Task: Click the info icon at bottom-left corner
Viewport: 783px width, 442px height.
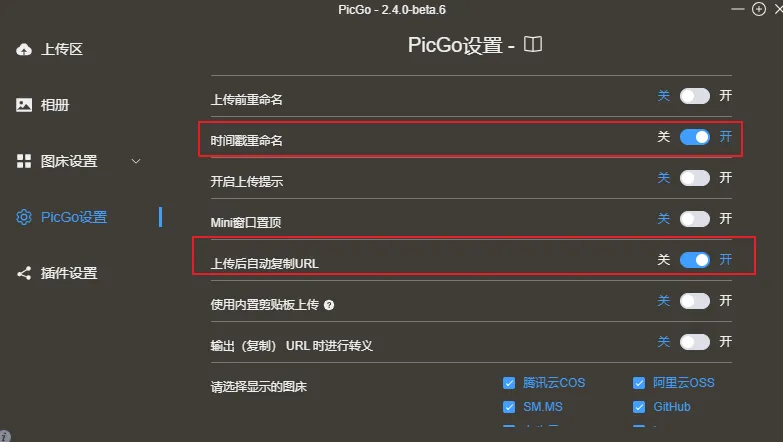Action: [x=5, y=436]
